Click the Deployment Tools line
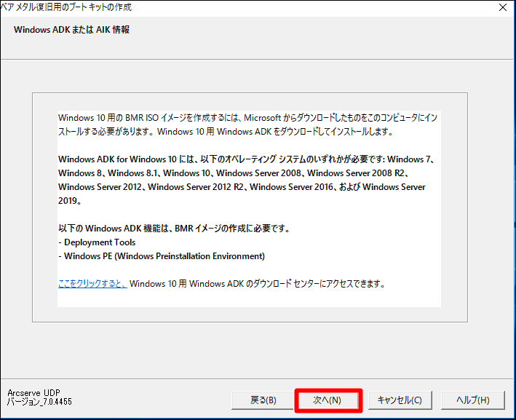This screenshot has width=516, height=420. pyautogui.click(x=97, y=242)
